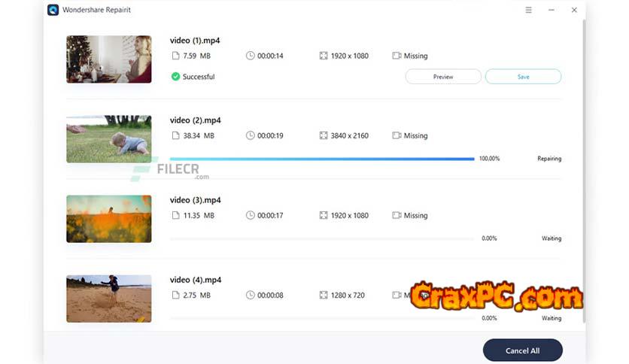Save the repaired video (1).mp4

coord(523,77)
